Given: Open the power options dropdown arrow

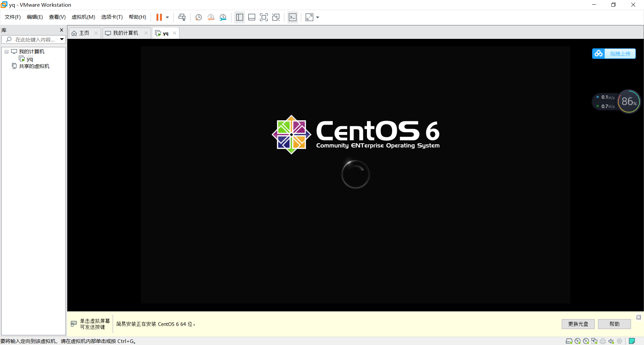Looking at the screenshot, I should click(167, 17).
